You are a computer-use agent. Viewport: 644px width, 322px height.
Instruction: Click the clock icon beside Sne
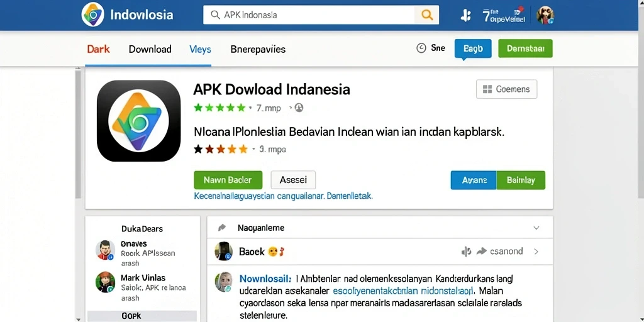(421, 48)
